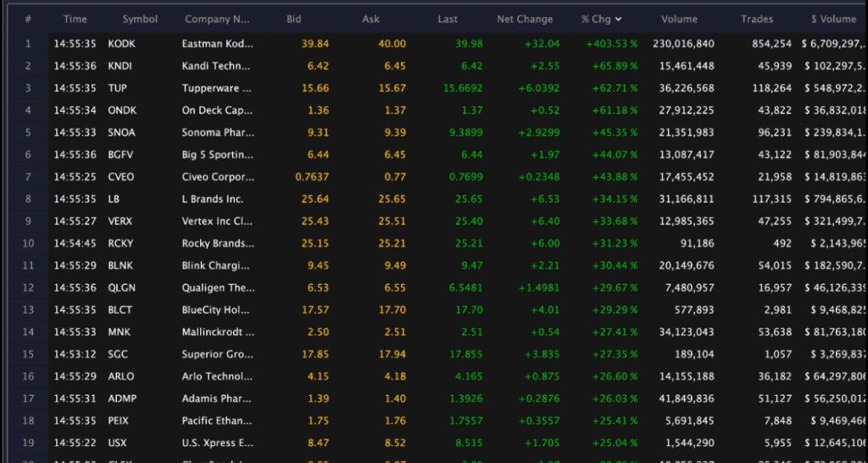Select the USX symbol
This screenshot has width=868, height=463.
coord(117,443)
